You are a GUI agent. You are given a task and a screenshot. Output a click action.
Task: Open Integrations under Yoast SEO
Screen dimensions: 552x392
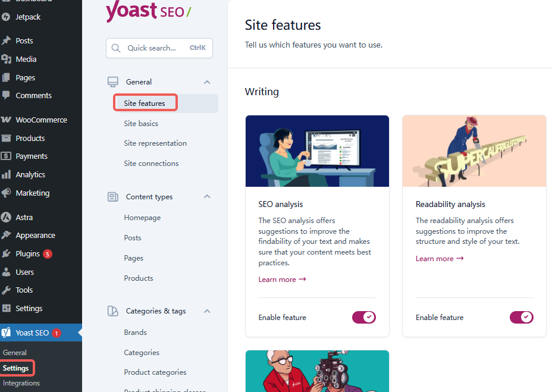pos(21,382)
